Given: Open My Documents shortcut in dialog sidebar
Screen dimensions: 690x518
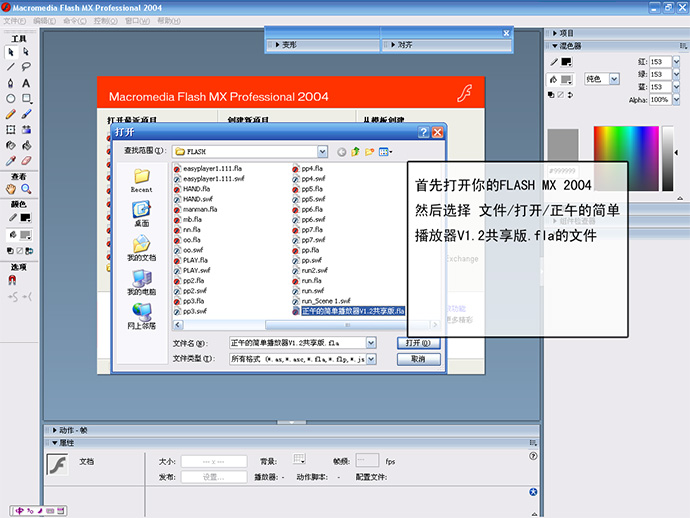Looking at the screenshot, I should 142,248.
